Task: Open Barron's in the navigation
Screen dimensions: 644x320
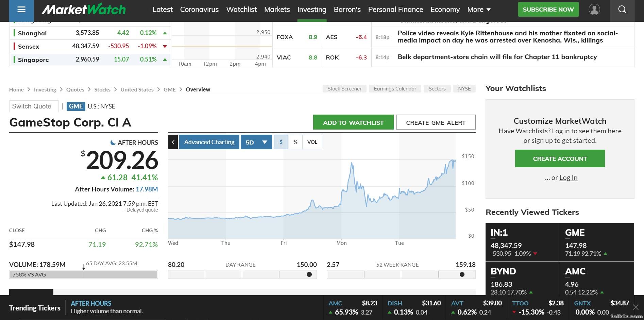Action: (x=347, y=10)
